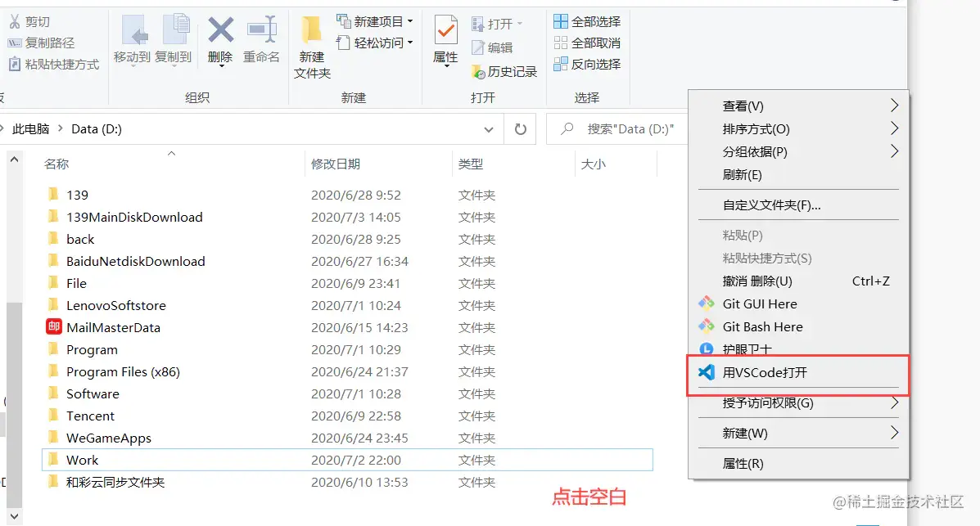
Task: Choose 刷新(E) from the context menu
Action: click(x=798, y=175)
